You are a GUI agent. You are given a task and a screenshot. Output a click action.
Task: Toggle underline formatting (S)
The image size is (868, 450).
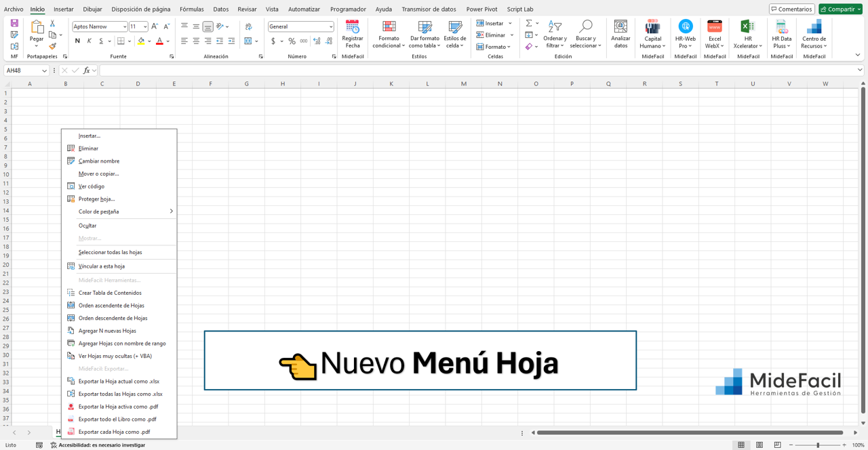[x=100, y=41]
